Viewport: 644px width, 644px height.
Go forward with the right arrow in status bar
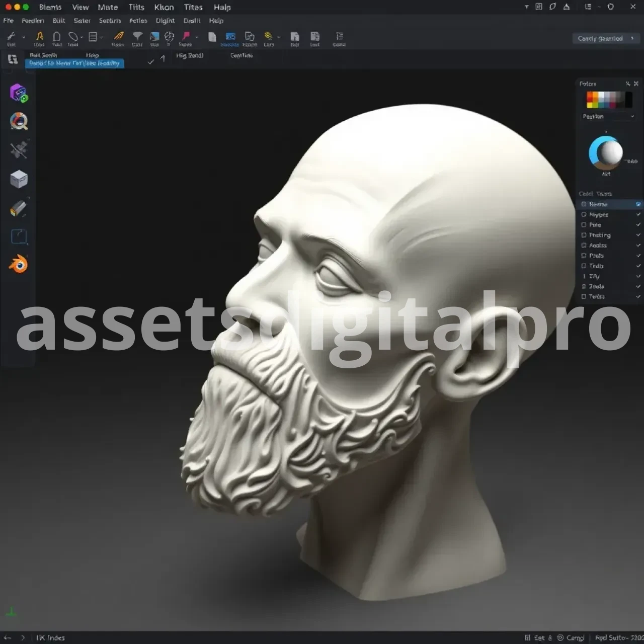tap(23, 637)
